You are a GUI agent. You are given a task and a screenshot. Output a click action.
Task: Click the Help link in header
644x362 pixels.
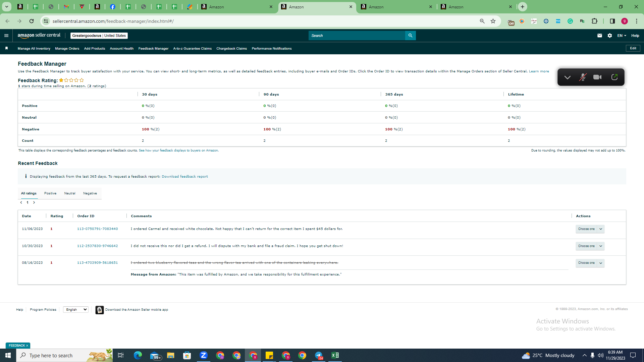point(635,36)
